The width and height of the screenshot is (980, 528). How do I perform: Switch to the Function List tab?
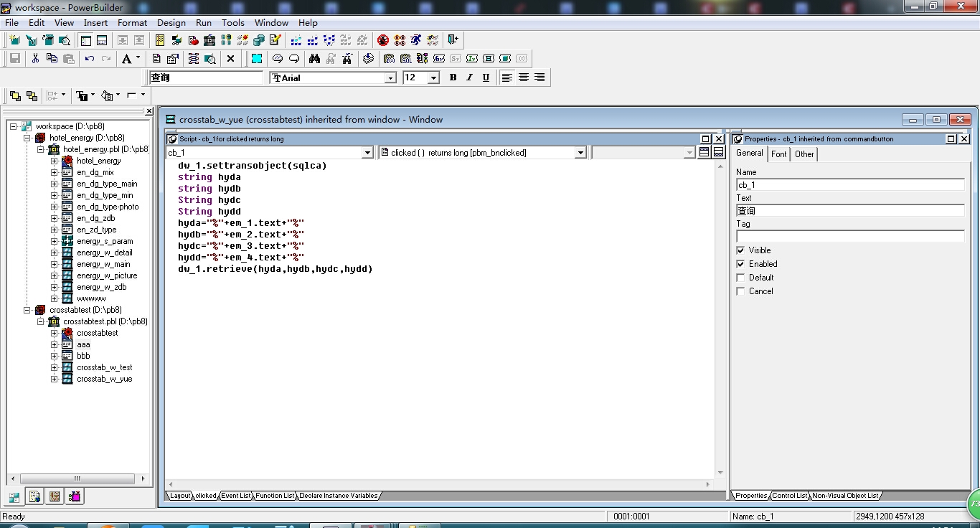[x=275, y=496]
